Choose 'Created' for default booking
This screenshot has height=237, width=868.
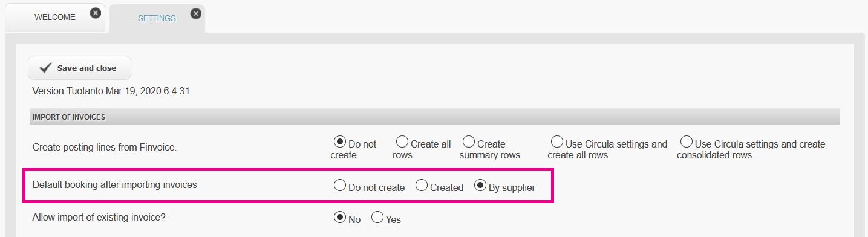[422, 186]
